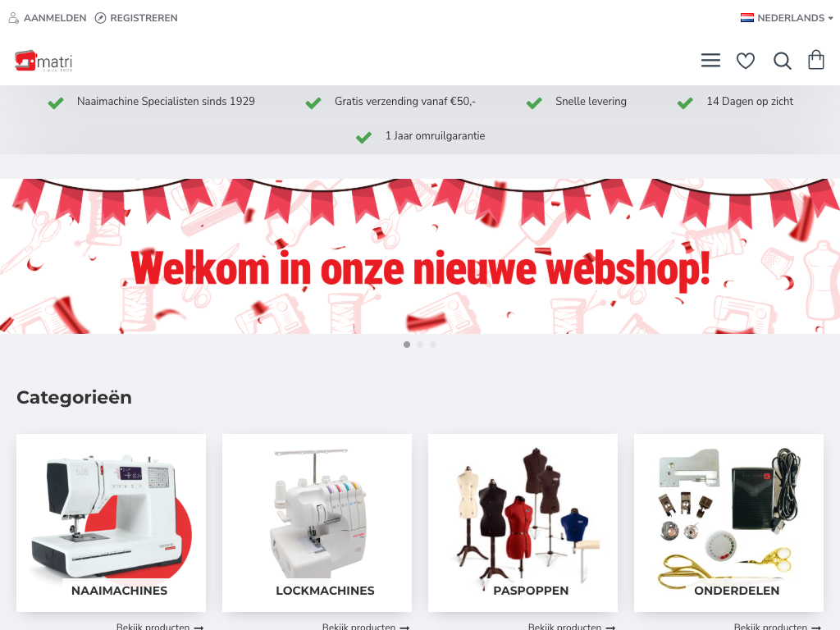The width and height of the screenshot is (840, 630).
Task: Open the hamburger navigation menu
Action: click(x=710, y=61)
